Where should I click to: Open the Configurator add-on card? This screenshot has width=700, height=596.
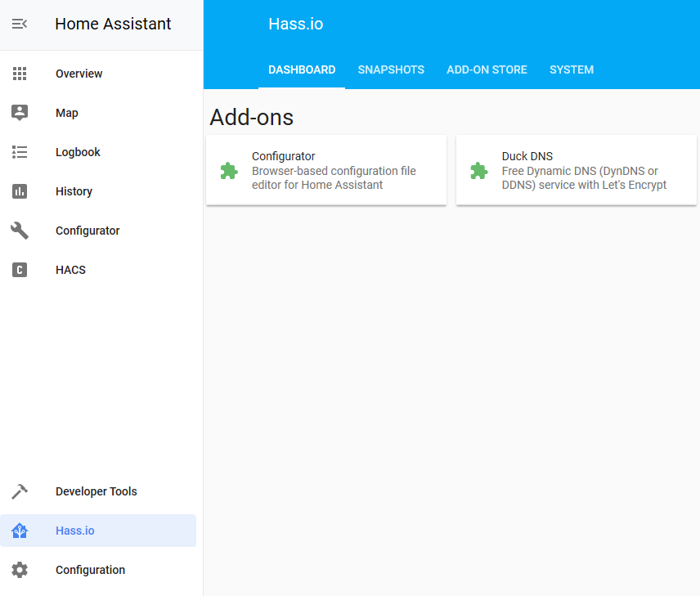pyautogui.click(x=325, y=170)
